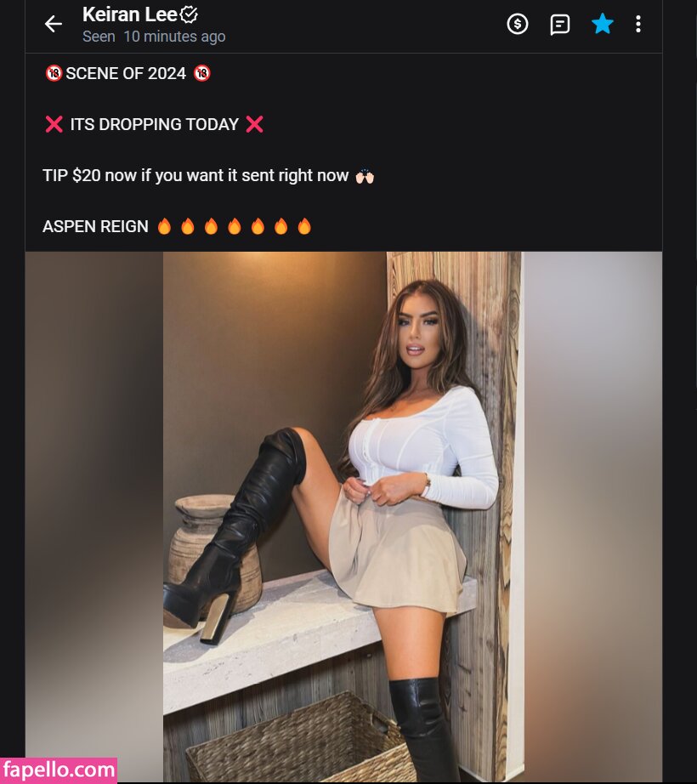Click the 18+ emoji before SCENE OF 2024

(x=54, y=73)
